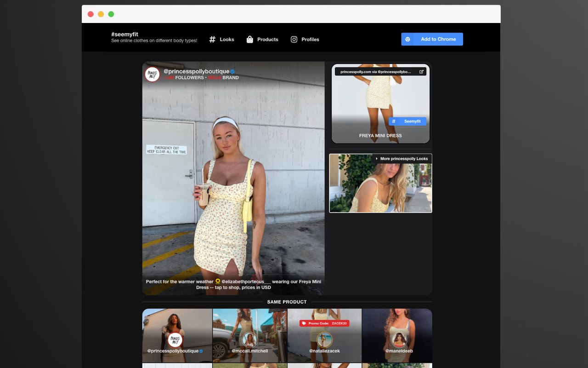
Task: Click the Add to Chrome button
Action: (x=432, y=39)
